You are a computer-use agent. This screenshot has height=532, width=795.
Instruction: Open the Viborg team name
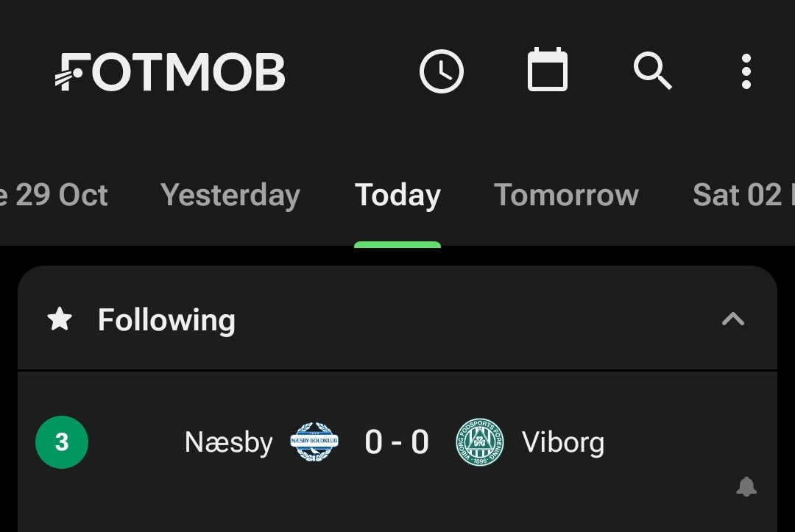563,443
